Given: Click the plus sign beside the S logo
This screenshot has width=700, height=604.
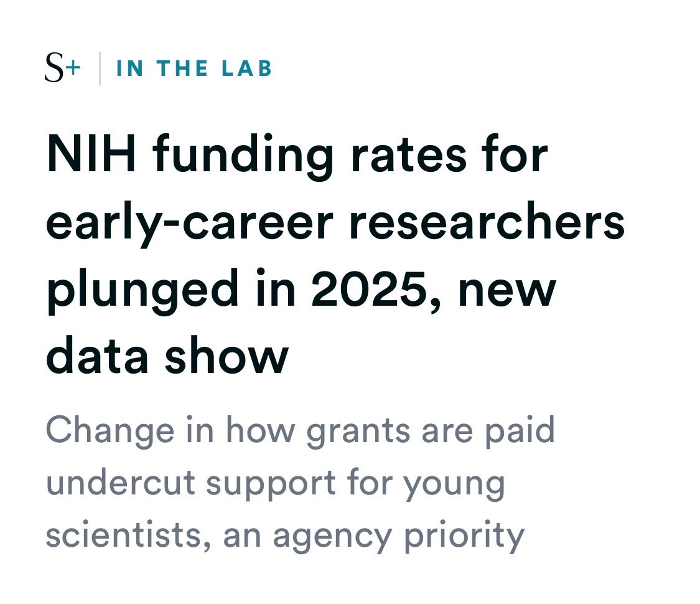Looking at the screenshot, I should click(x=74, y=68).
